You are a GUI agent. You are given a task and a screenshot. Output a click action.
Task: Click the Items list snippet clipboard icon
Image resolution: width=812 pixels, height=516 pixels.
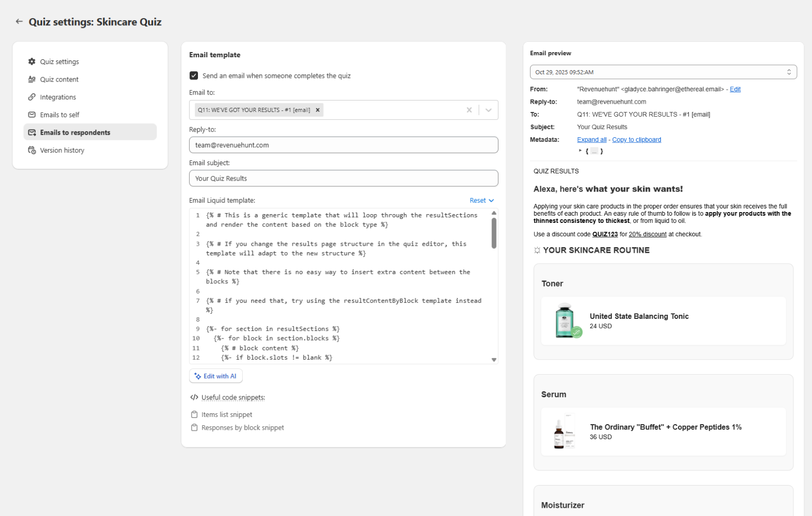(194, 414)
